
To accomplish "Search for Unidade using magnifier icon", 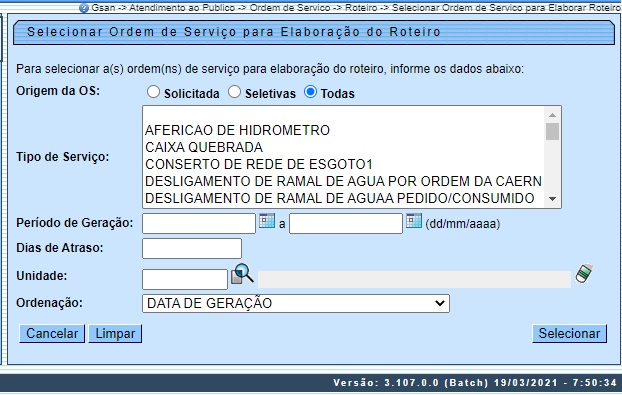I will 242,274.
